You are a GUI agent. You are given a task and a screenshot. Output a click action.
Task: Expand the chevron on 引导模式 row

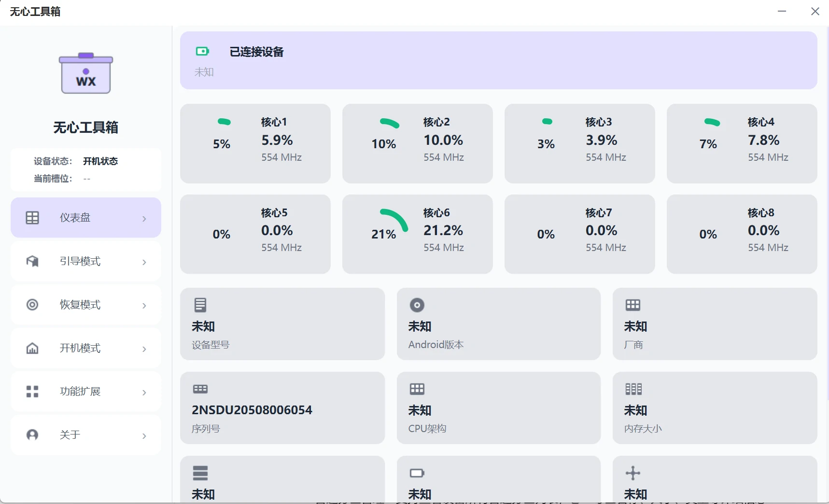coord(144,262)
